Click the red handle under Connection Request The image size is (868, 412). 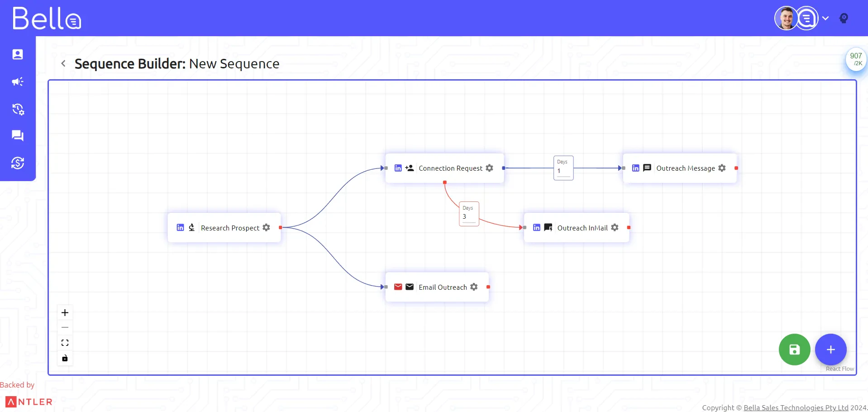445,182
